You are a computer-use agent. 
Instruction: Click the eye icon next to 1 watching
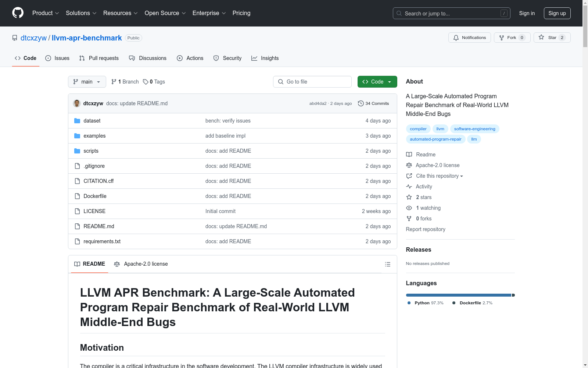click(409, 208)
